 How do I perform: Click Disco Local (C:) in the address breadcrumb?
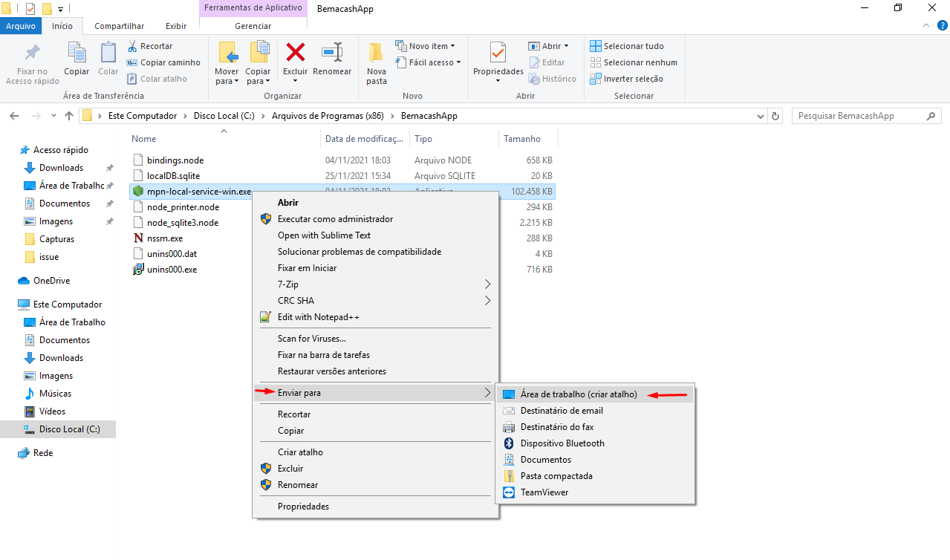point(224,116)
